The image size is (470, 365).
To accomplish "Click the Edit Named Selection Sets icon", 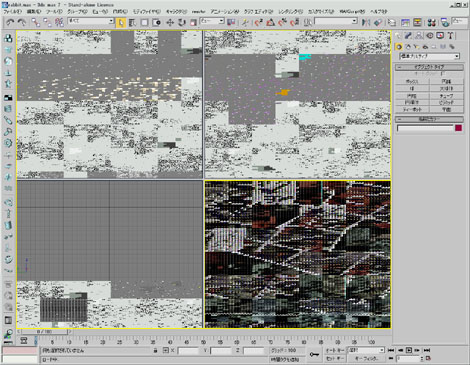I will tap(308, 22).
